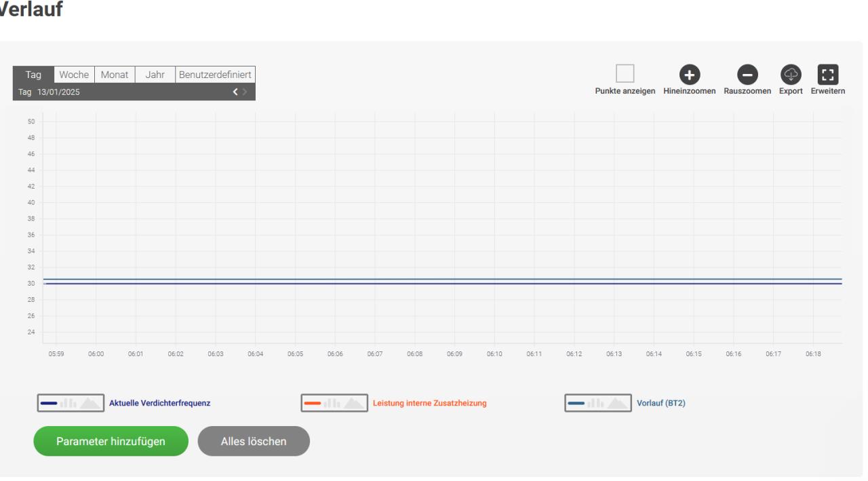
Task: Select line chart style for Aktuelle Verdichterfrequenz
Action: pos(49,403)
